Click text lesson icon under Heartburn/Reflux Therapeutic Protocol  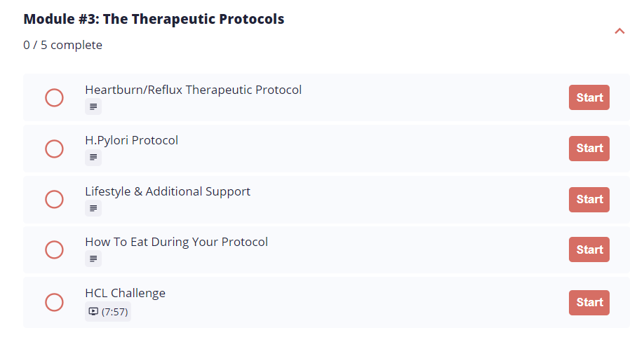93,107
